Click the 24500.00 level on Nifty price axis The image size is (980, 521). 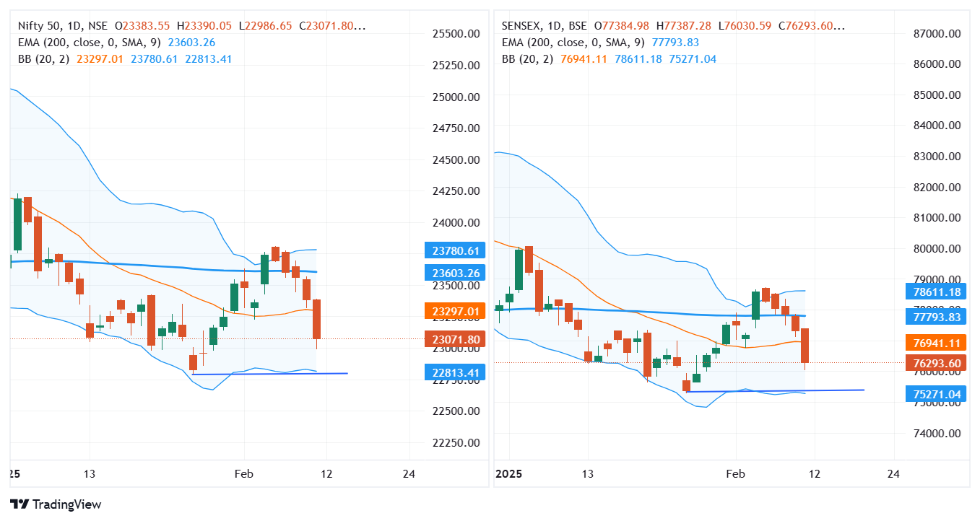[456, 159]
